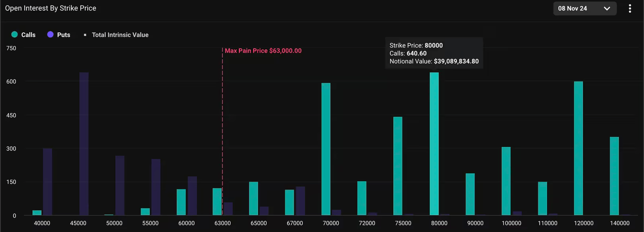Toggle the Total Intrinsic Value legend
Image resolution: width=644 pixels, height=232 pixels.
coord(120,35)
